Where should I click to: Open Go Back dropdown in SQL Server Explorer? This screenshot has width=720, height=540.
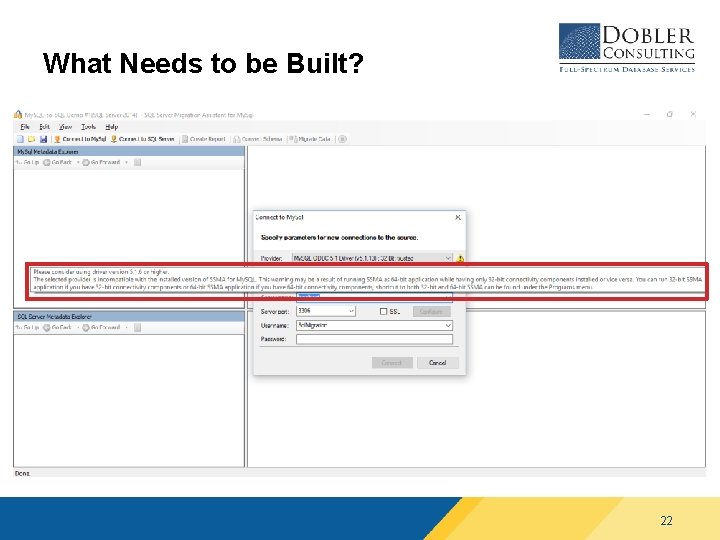pyautogui.click(x=78, y=327)
